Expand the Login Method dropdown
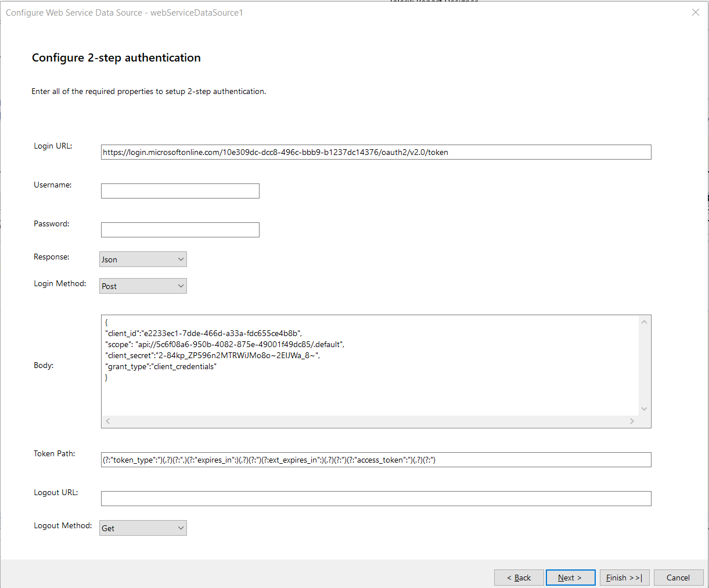Viewport: 709px width, 588px height. click(143, 286)
